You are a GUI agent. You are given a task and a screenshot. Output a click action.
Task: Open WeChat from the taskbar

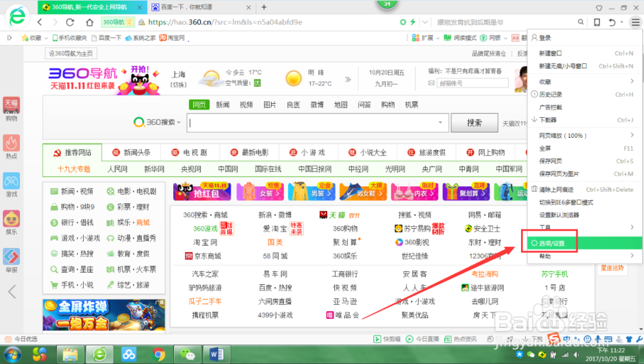click(187, 354)
